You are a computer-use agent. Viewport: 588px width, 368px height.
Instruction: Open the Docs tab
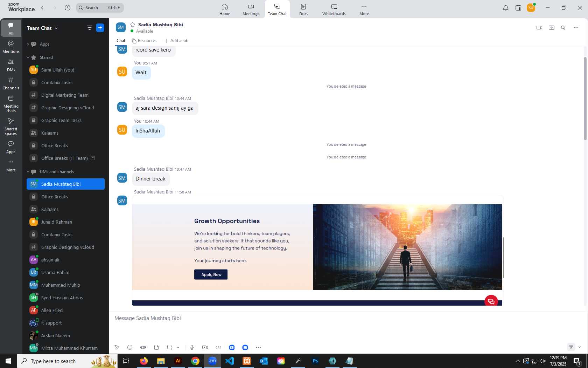pyautogui.click(x=303, y=9)
